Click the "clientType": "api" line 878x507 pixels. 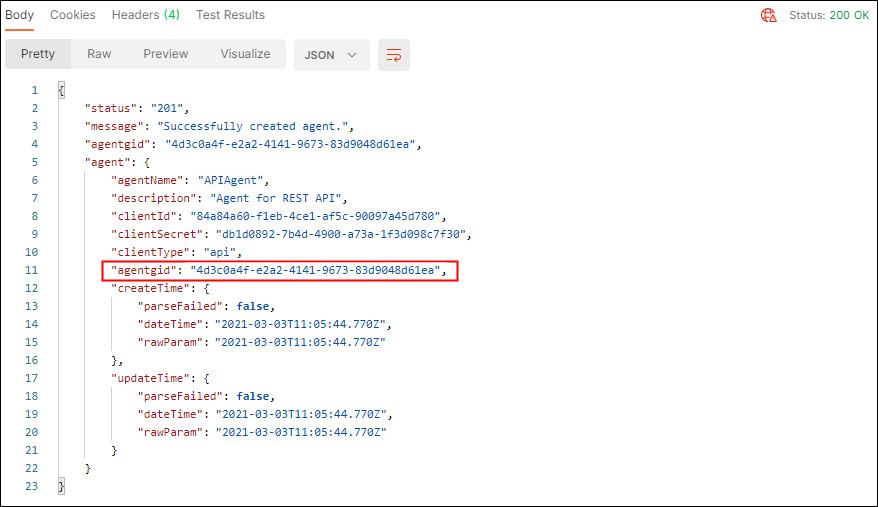pos(176,252)
